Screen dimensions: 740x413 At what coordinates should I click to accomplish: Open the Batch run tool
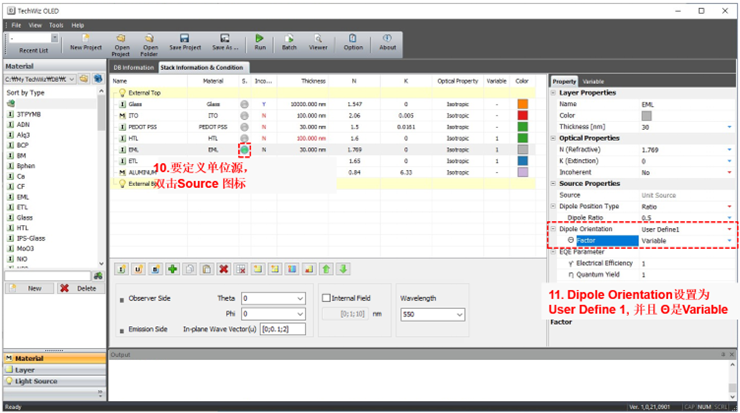(289, 39)
